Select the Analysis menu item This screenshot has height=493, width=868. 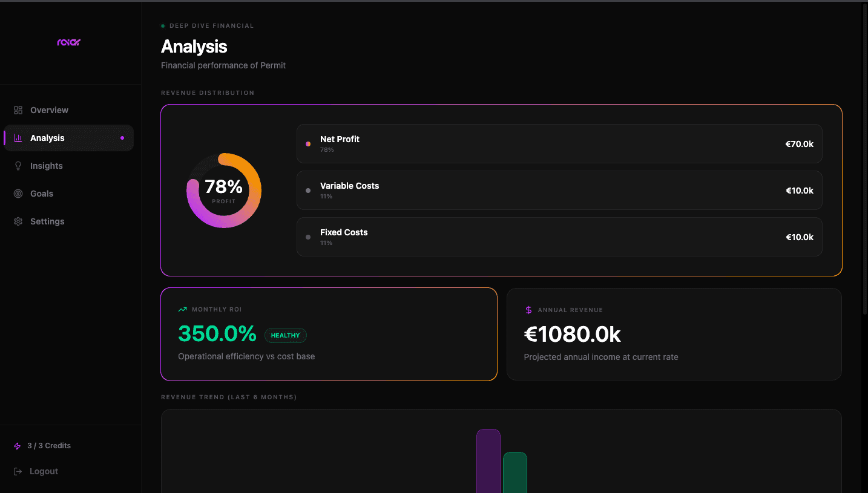coord(68,138)
